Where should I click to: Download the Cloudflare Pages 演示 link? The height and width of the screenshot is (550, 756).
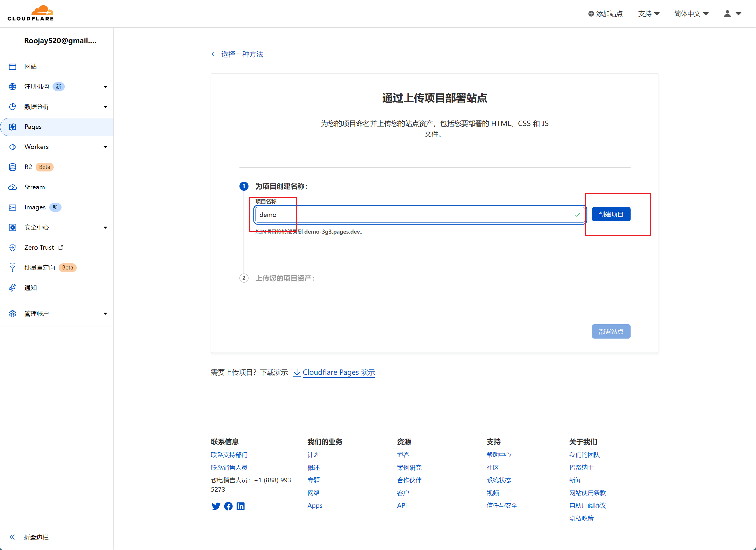(x=338, y=372)
